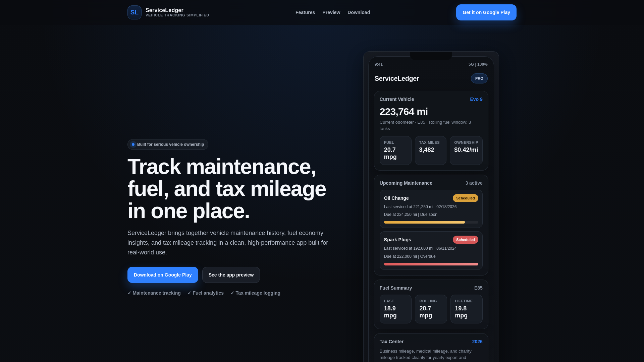Click the 9:41 time in phone status bar
Image resolution: width=644 pixels, height=362 pixels.
click(379, 64)
